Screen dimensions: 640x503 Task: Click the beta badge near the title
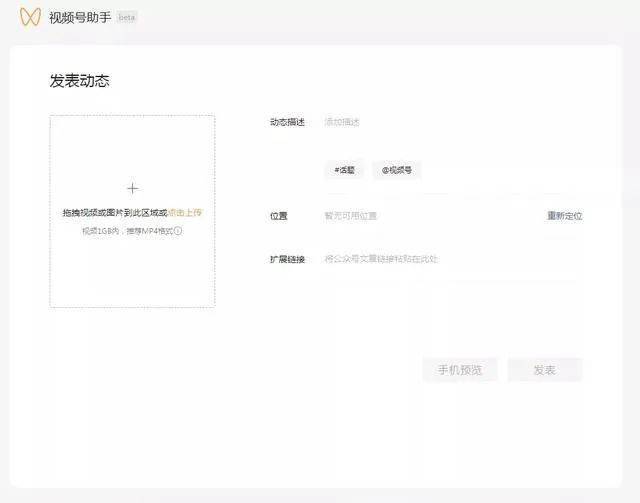click(x=127, y=18)
